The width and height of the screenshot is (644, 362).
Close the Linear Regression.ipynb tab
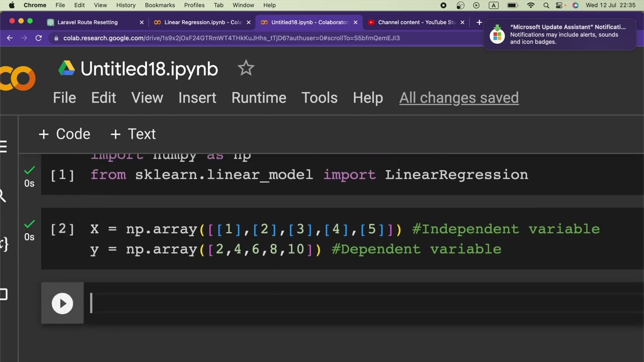249,22
